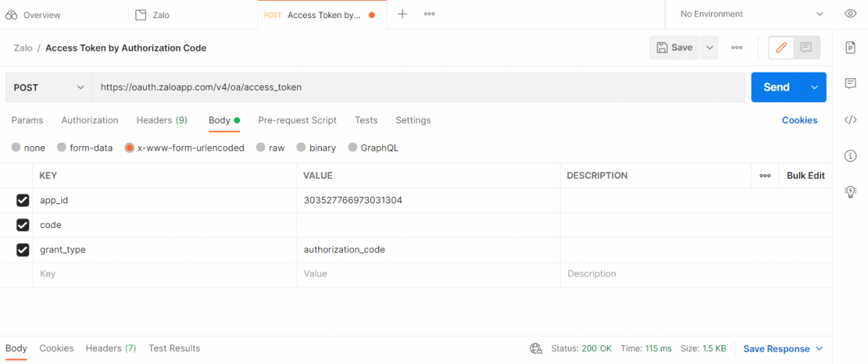Screen dimensions: 868x364
Task: Expand the No Environment selector
Action: pos(751,14)
